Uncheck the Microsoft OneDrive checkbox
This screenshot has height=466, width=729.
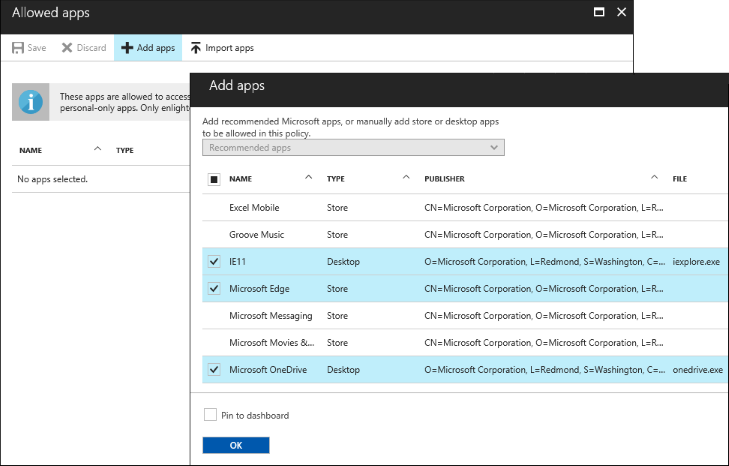pyautogui.click(x=214, y=370)
